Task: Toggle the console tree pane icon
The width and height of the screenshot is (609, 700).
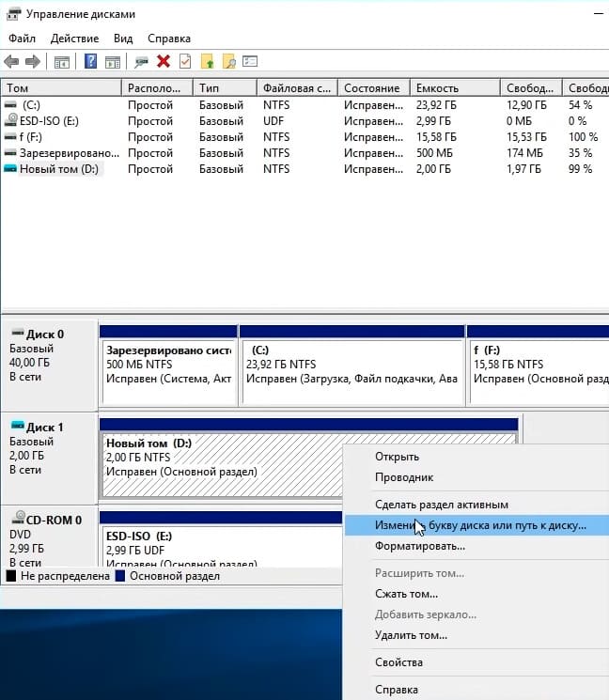Action: [62, 62]
